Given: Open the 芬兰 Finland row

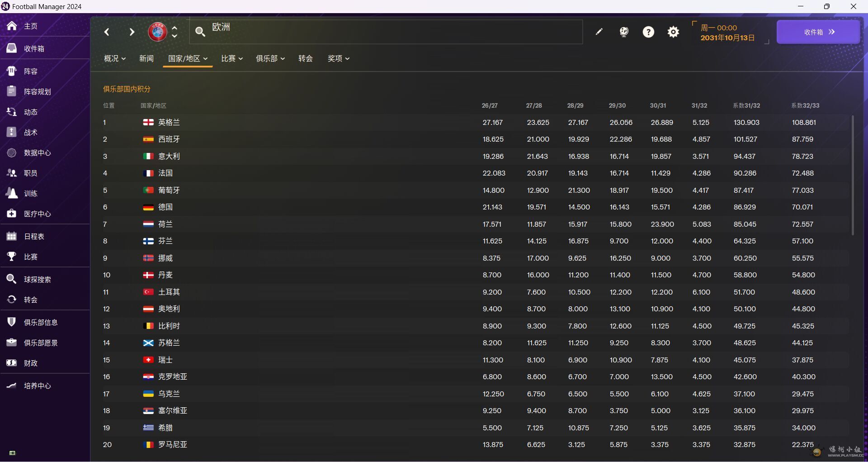Looking at the screenshot, I should [x=475, y=241].
